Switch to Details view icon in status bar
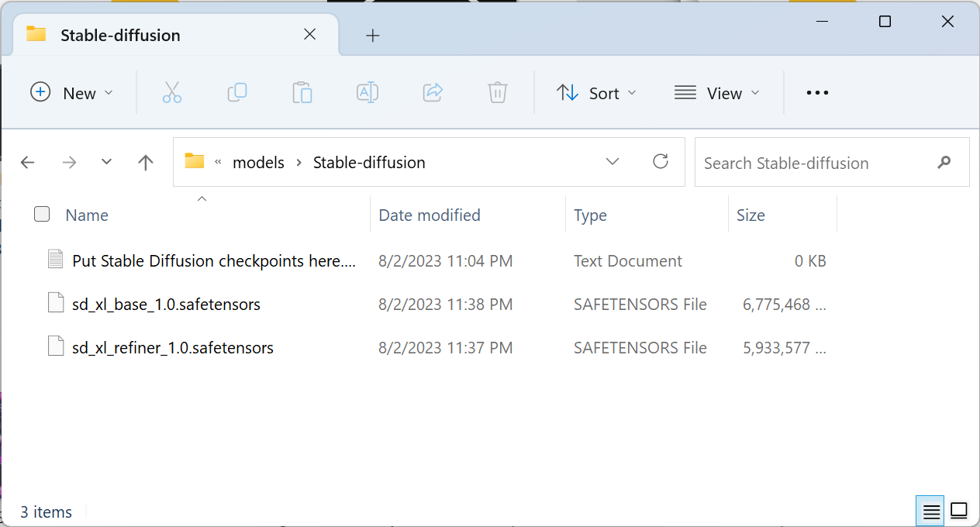Screen dimensions: 980x527 [931, 511]
